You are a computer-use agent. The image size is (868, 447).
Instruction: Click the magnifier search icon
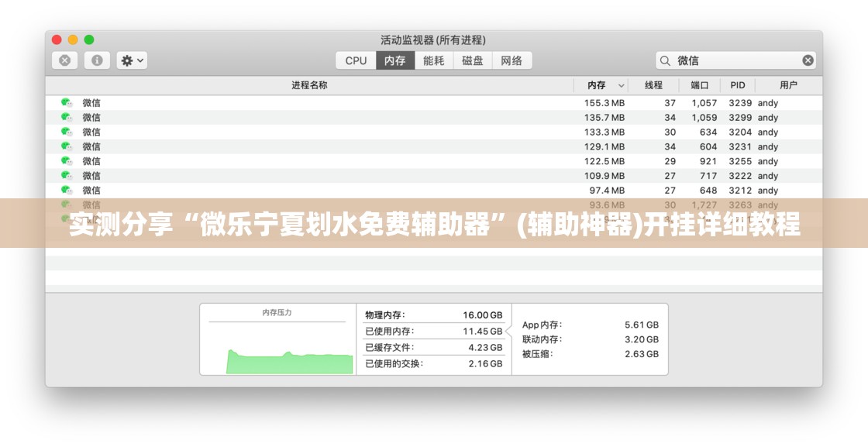point(666,60)
